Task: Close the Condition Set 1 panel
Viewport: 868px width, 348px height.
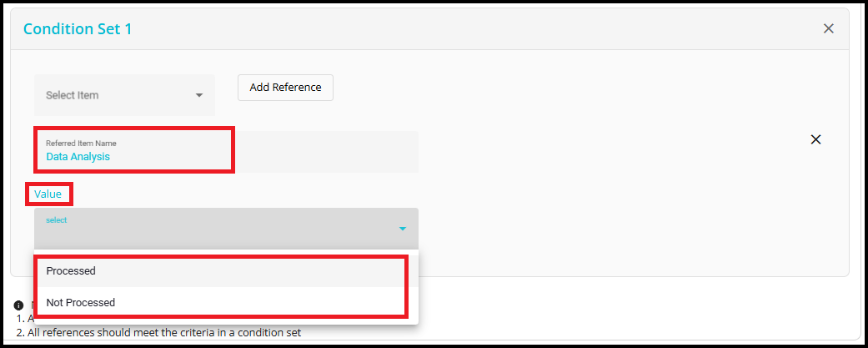Action: click(x=828, y=29)
